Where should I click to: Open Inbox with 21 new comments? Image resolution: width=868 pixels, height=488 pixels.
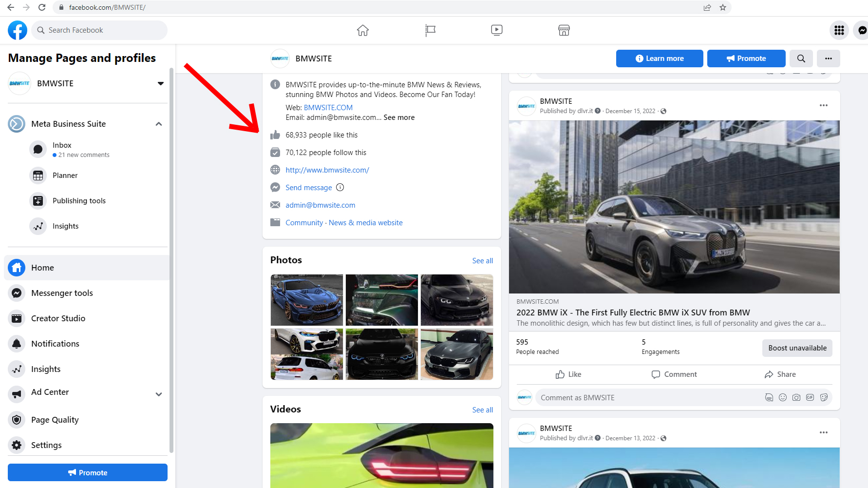97,149
